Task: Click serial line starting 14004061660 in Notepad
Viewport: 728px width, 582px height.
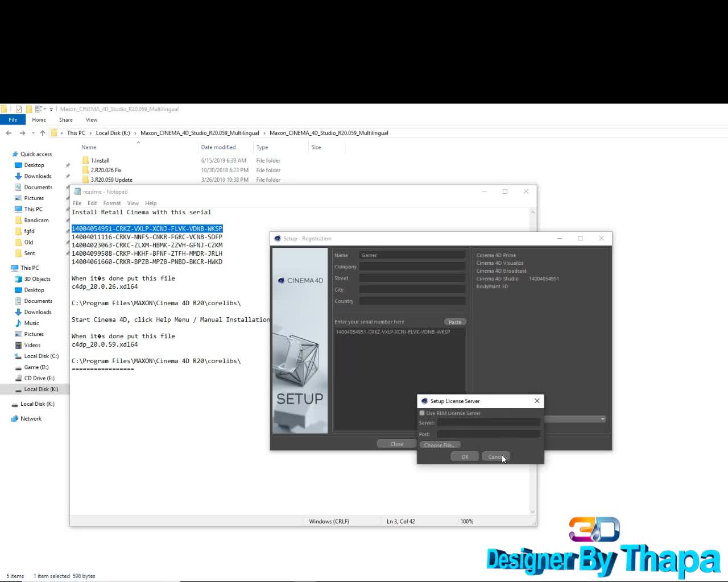Action: pos(147,262)
